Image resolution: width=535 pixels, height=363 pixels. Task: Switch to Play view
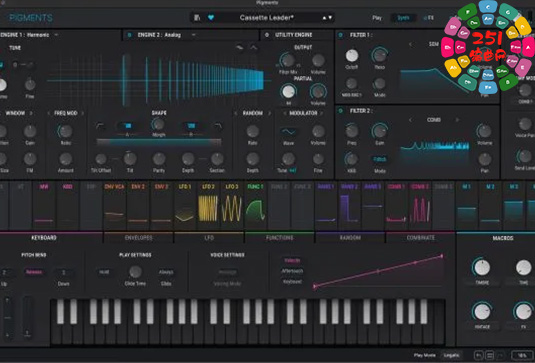click(x=377, y=18)
